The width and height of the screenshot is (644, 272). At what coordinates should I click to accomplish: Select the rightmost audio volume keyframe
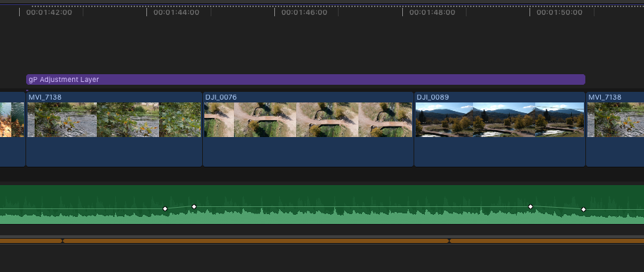[x=583, y=210]
